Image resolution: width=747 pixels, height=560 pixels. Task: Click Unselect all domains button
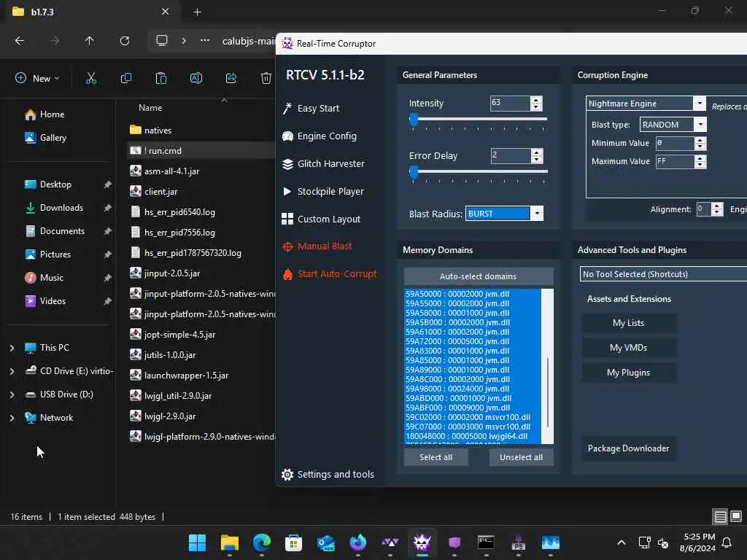[x=521, y=457]
